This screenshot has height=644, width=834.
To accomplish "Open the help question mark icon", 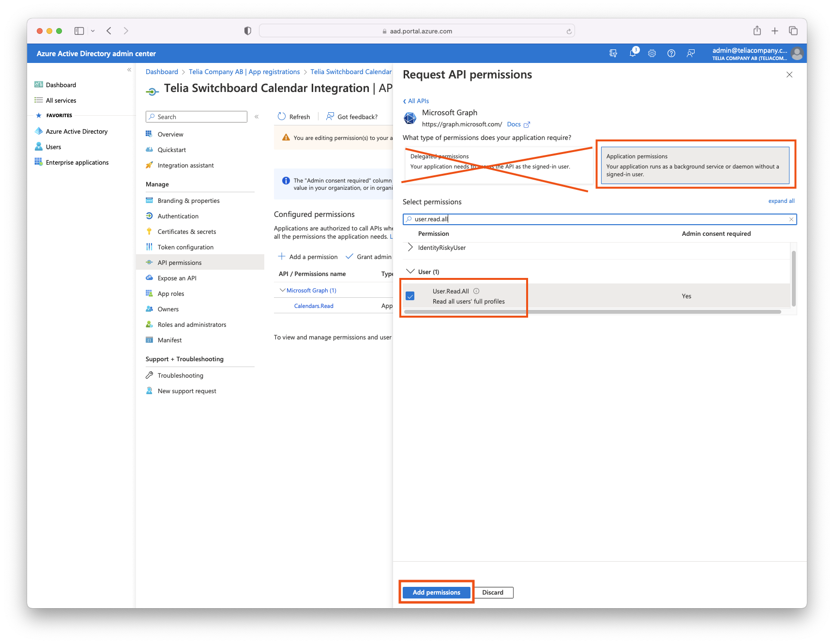I will point(671,53).
